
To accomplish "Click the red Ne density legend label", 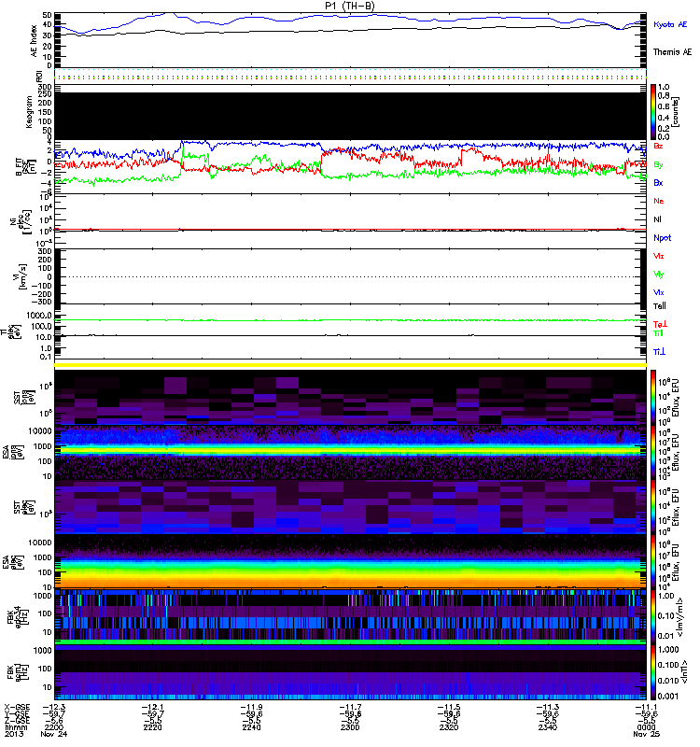I will pos(659,201).
